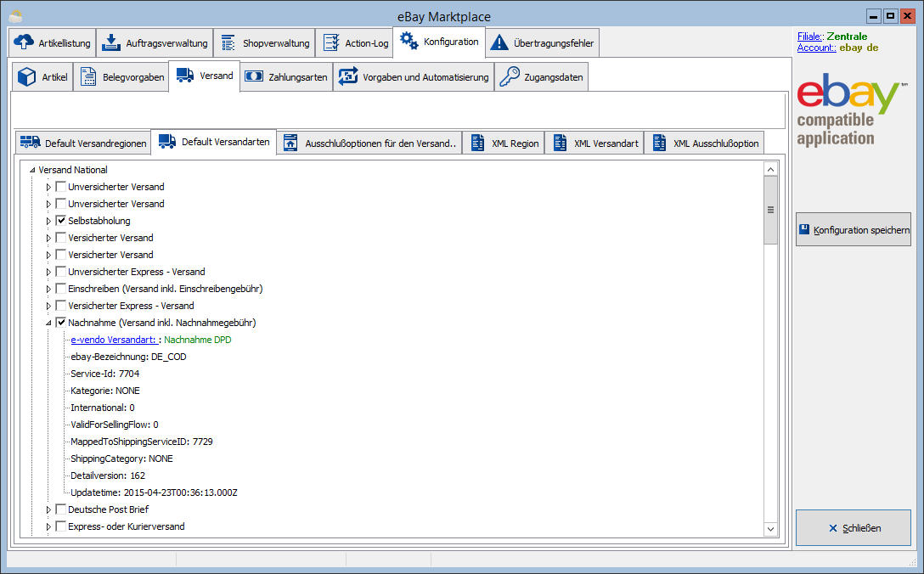Image resolution: width=924 pixels, height=574 pixels.
Task: Select MappedToShippingServiceID: 7729 row
Action: 142,442
